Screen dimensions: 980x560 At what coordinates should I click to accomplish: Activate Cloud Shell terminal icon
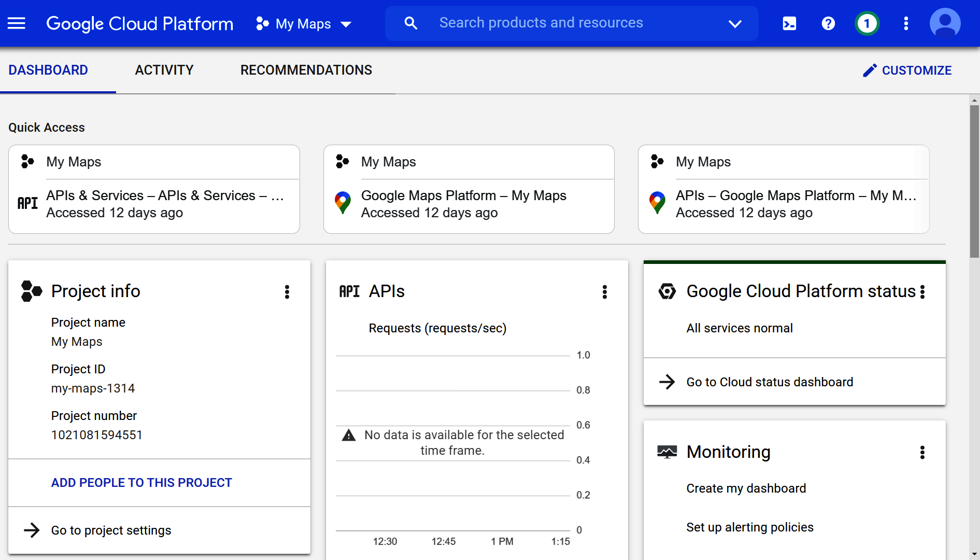(x=789, y=23)
